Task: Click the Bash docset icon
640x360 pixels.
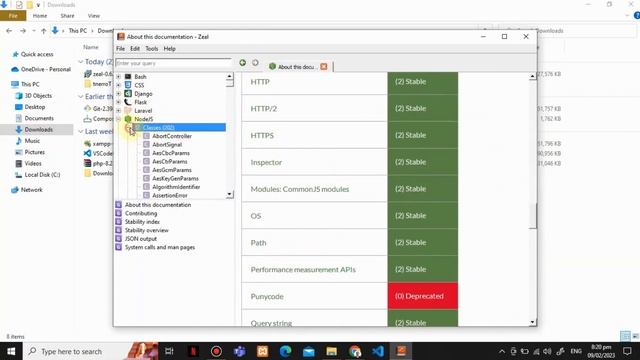Action: (128, 76)
